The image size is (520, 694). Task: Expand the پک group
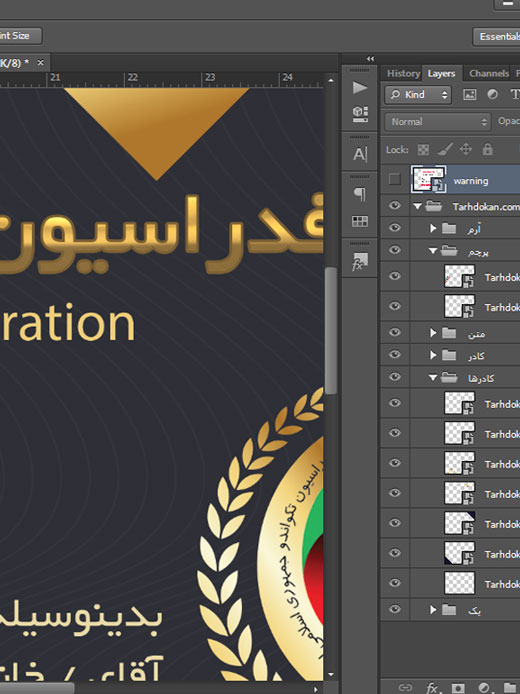point(433,610)
